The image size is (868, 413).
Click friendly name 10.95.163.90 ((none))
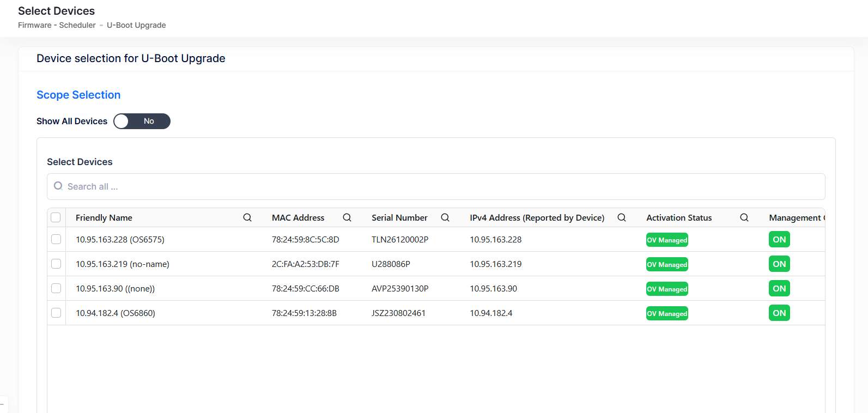(116, 288)
